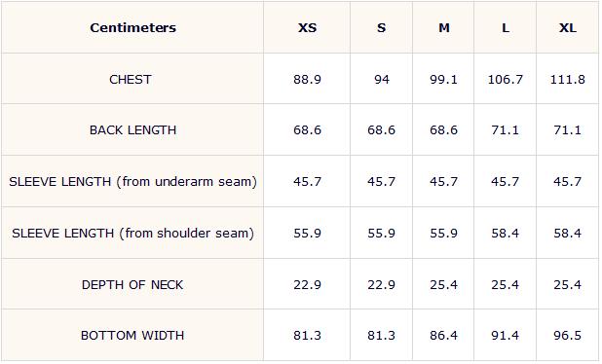Click the chest value 106.7 for L
Viewport: 602px width, 364px height.
(x=506, y=80)
